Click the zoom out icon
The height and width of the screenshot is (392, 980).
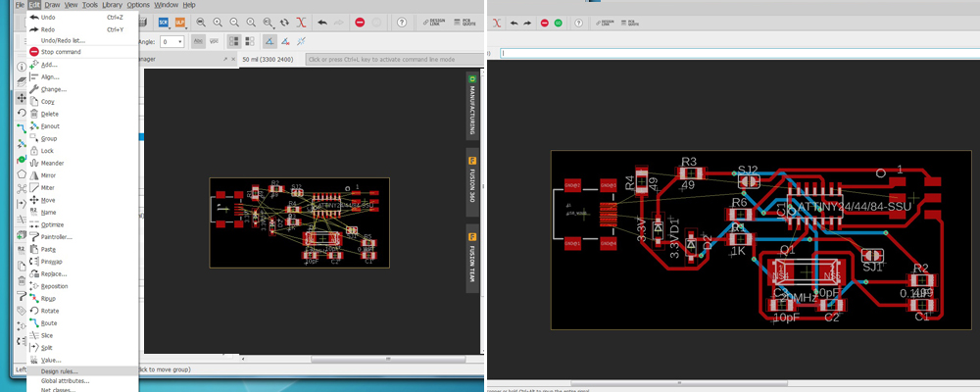(x=234, y=23)
